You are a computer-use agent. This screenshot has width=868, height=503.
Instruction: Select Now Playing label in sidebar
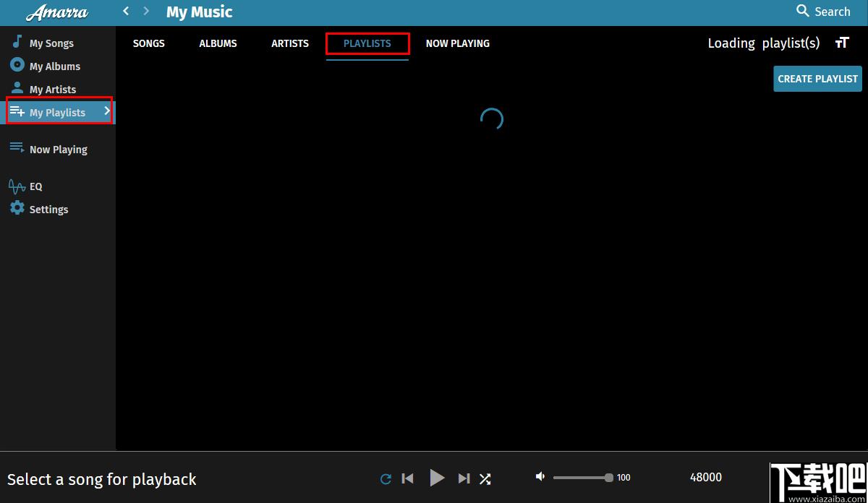coord(59,150)
